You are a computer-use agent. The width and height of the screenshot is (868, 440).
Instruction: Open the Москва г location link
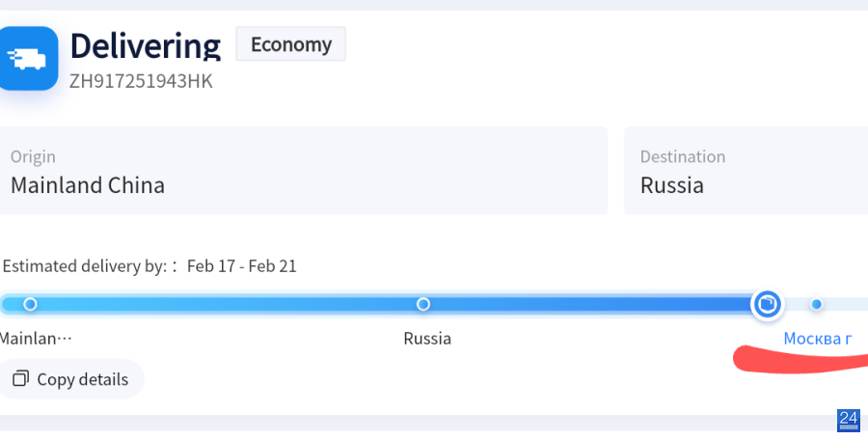(817, 338)
